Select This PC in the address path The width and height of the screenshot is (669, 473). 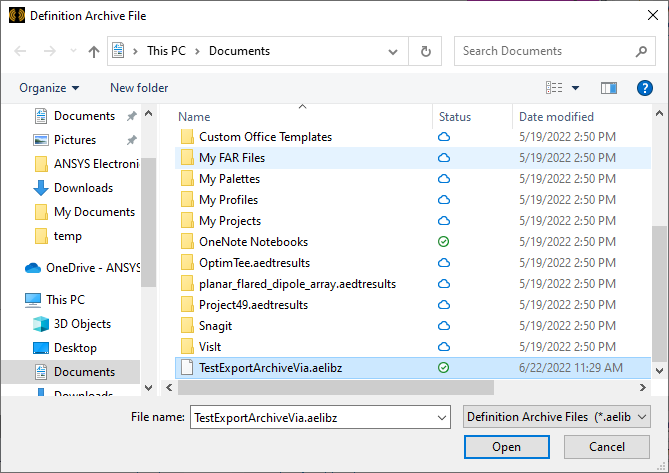click(166, 51)
